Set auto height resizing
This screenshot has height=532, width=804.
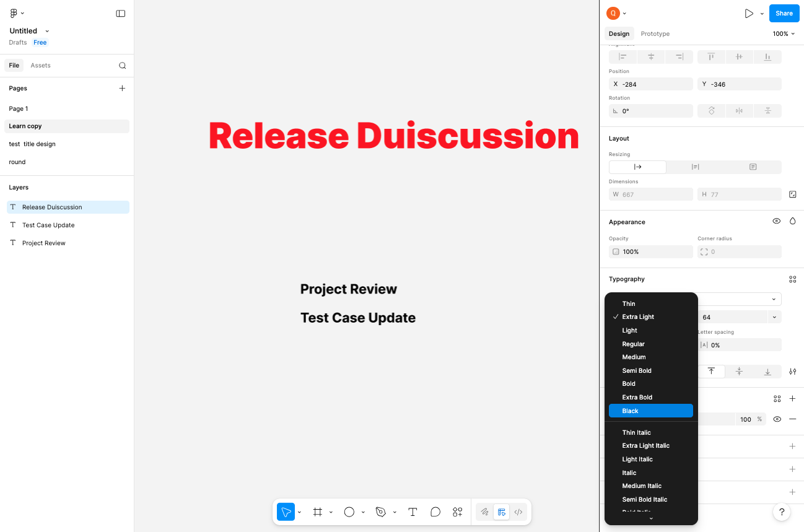coord(695,167)
